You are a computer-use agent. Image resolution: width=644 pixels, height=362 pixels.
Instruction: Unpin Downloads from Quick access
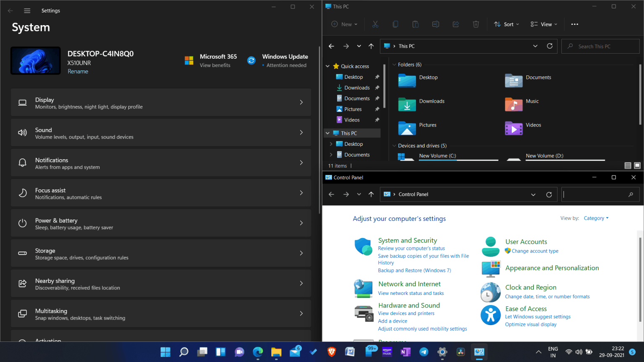coord(377,88)
